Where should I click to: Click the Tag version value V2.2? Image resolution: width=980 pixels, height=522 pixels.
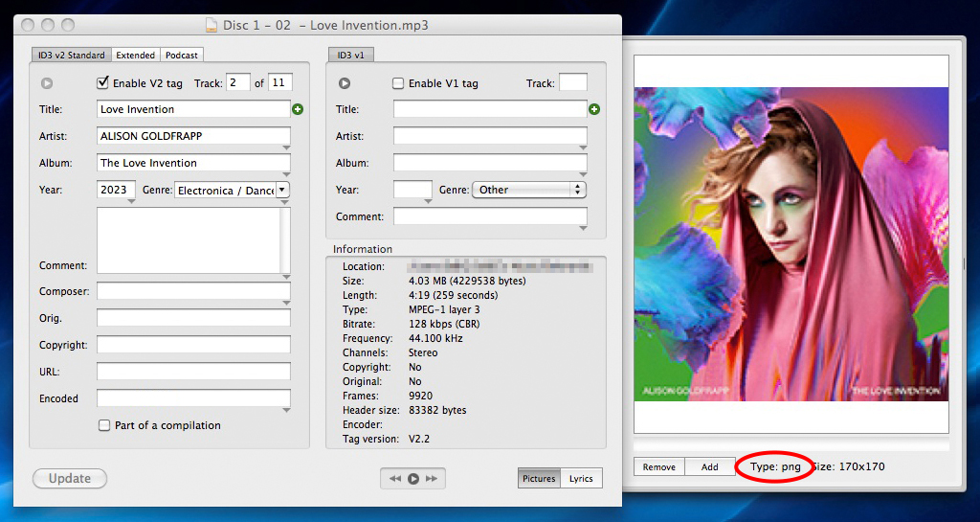[419, 440]
